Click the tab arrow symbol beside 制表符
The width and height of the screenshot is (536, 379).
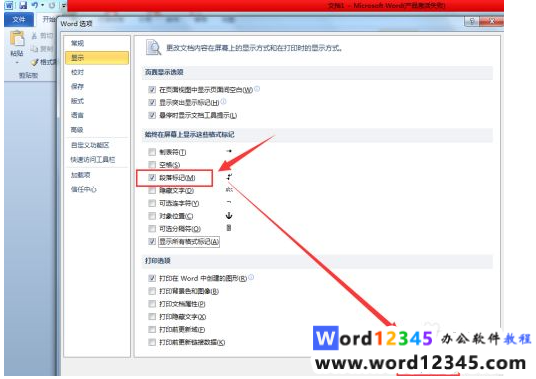(x=229, y=151)
